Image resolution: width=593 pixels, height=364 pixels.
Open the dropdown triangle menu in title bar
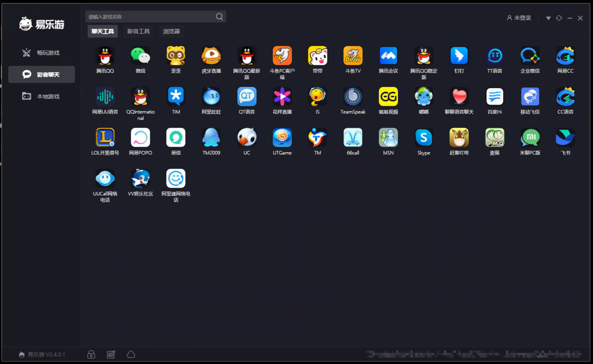548,18
